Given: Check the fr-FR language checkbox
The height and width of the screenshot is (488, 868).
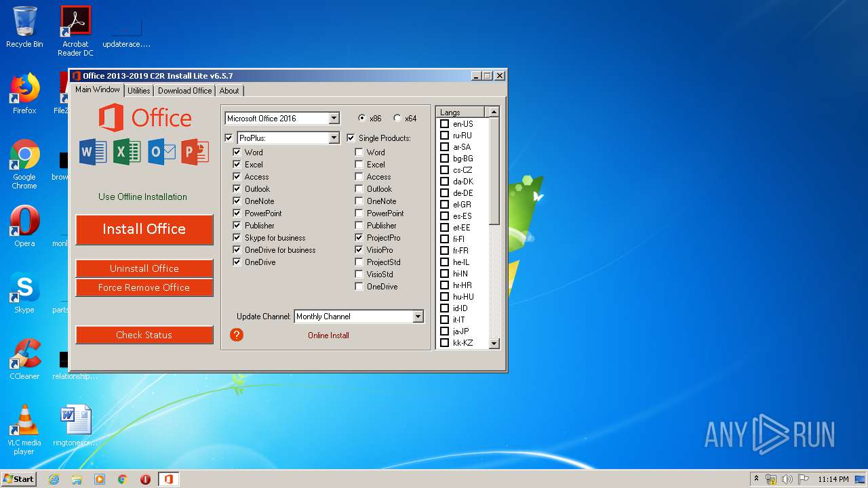Looking at the screenshot, I should (x=444, y=251).
